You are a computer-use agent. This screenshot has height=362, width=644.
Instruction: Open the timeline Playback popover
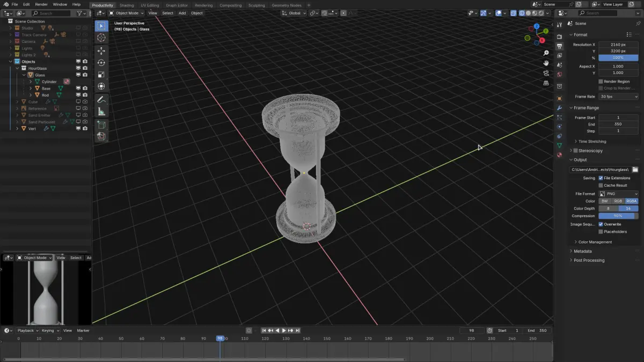pyautogui.click(x=27, y=330)
